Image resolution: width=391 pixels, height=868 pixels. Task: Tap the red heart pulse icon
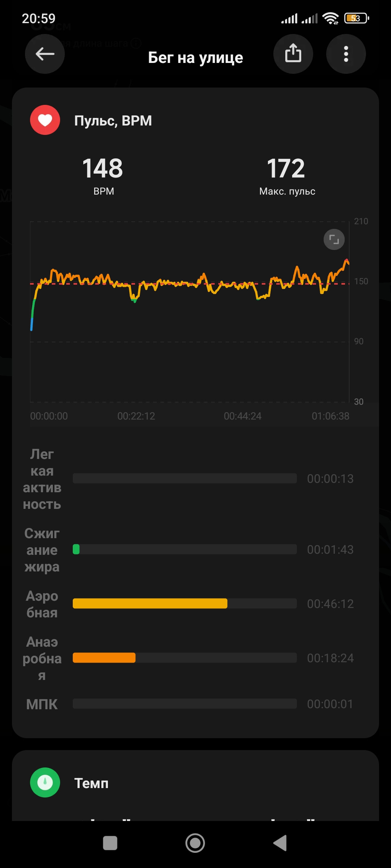click(x=45, y=120)
